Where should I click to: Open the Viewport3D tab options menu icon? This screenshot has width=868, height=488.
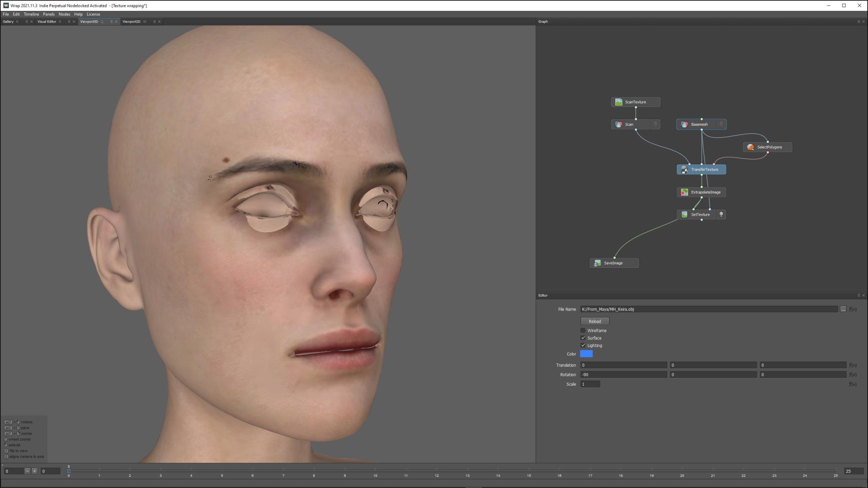tap(112, 22)
